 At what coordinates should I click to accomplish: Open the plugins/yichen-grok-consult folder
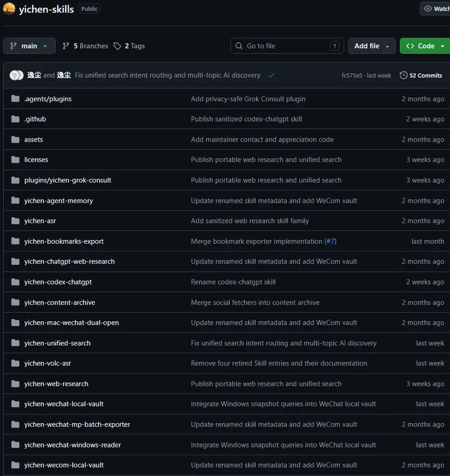(67, 180)
